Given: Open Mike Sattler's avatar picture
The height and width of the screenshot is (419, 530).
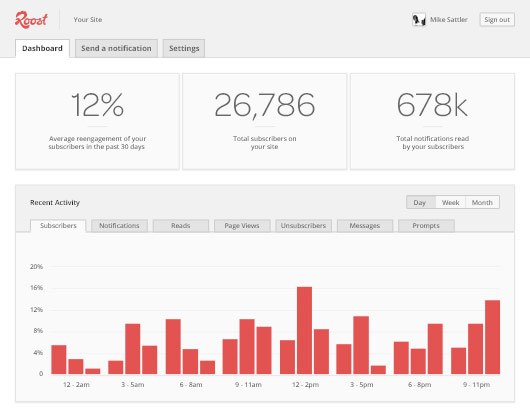Looking at the screenshot, I should pos(419,20).
